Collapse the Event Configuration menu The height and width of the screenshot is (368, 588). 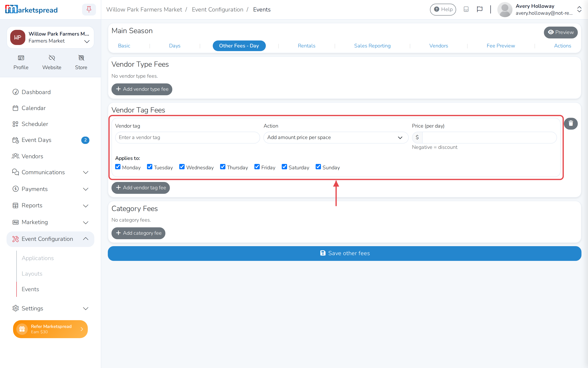click(50, 239)
